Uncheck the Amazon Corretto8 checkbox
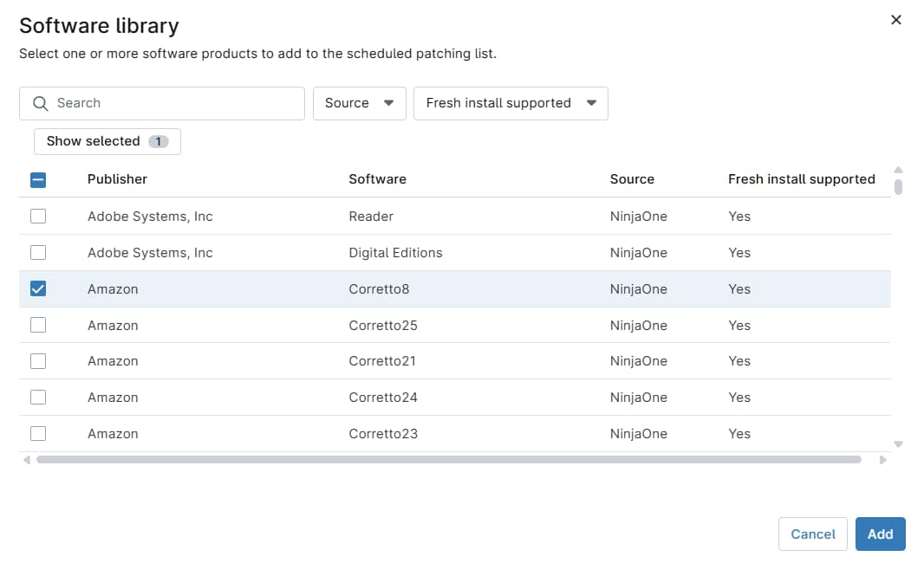 37,288
